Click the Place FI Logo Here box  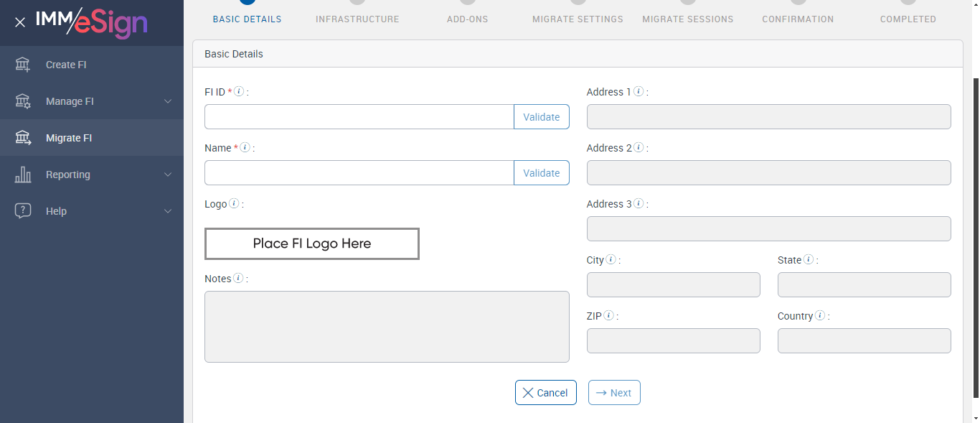[312, 243]
